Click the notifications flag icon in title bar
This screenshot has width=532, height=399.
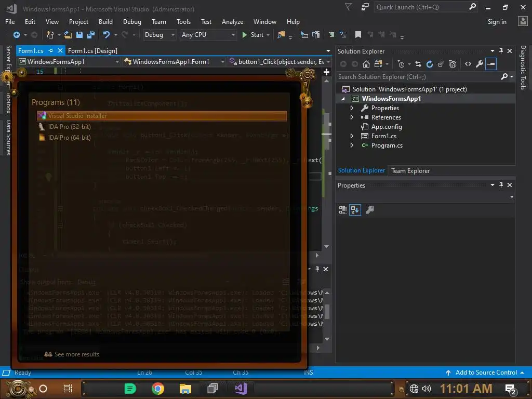coord(348,7)
